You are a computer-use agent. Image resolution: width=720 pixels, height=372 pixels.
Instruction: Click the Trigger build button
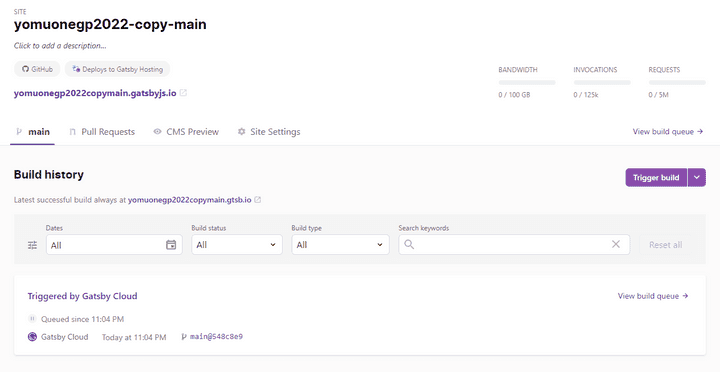pyautogui.click(x=656, y=177)
